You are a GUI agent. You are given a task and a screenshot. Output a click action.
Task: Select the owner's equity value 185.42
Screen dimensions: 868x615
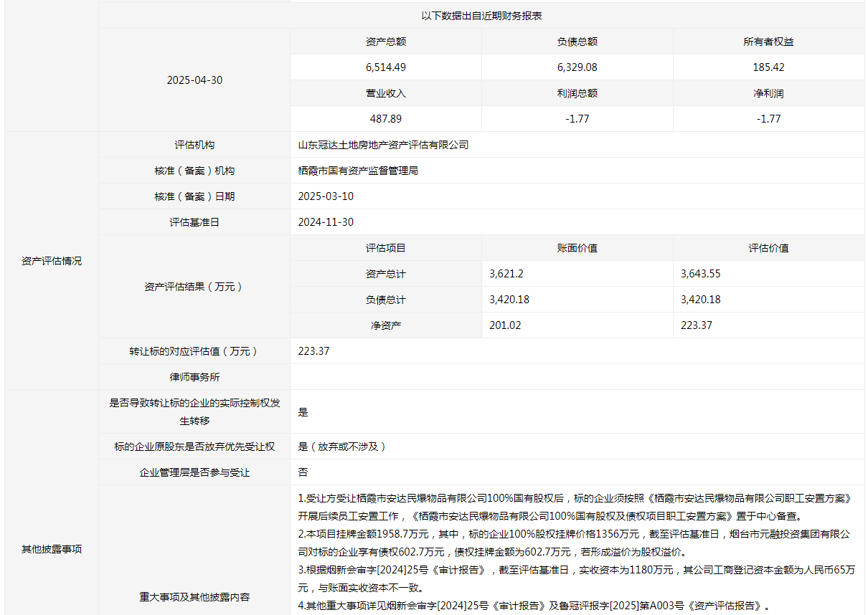[768, 67]
